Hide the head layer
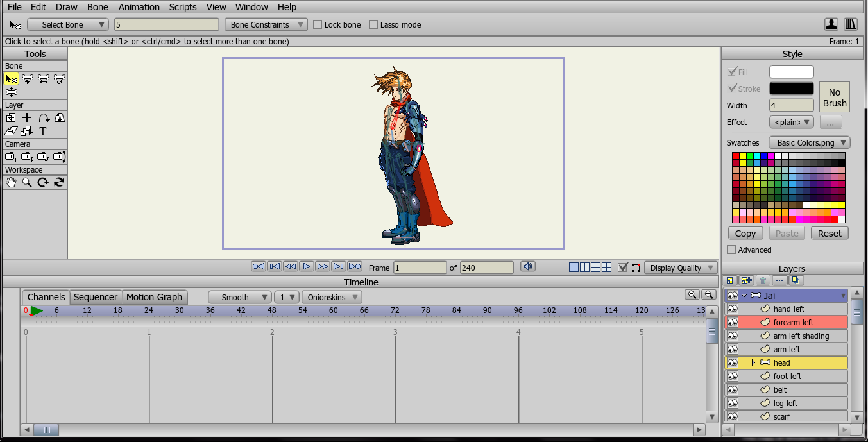The height and width of the screenshot is (442, 868). click(x=732, y=362)
